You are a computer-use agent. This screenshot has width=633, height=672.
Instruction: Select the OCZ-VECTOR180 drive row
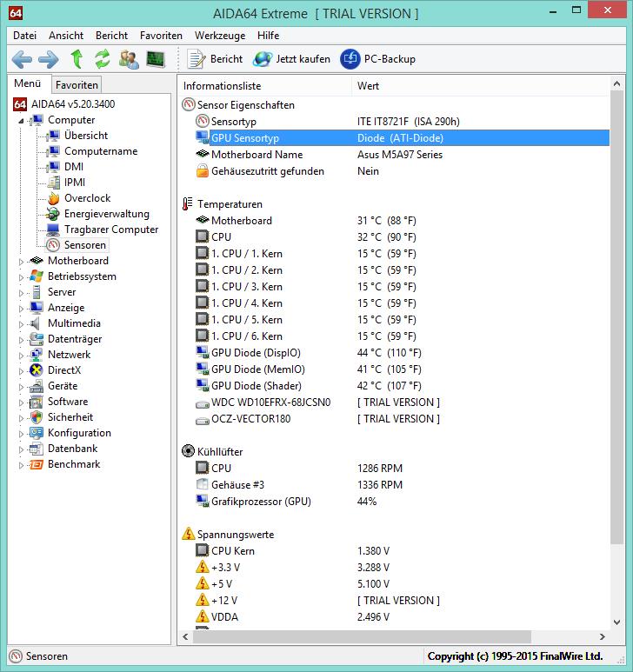pos(402,419)
